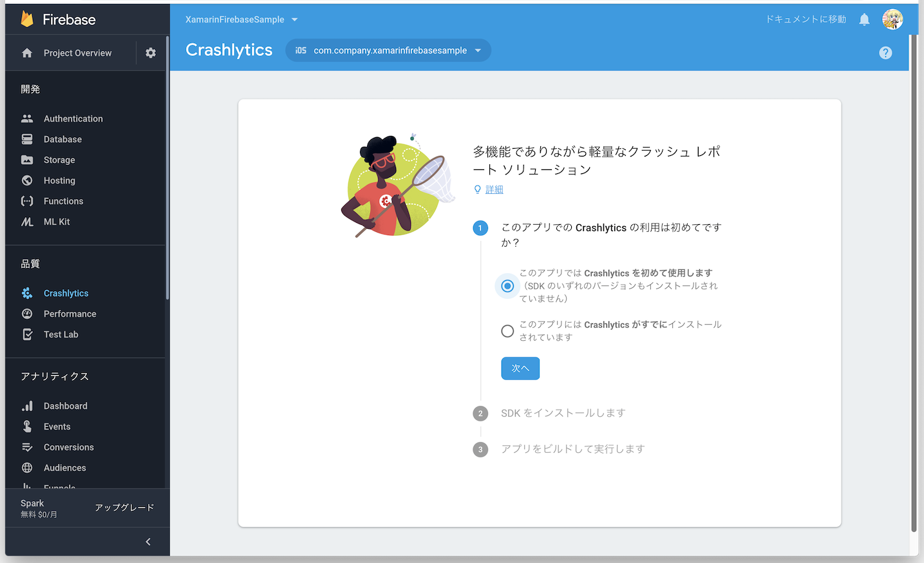
Task: Collapse the sidebar with the chevron
Action: pos(147,542)
